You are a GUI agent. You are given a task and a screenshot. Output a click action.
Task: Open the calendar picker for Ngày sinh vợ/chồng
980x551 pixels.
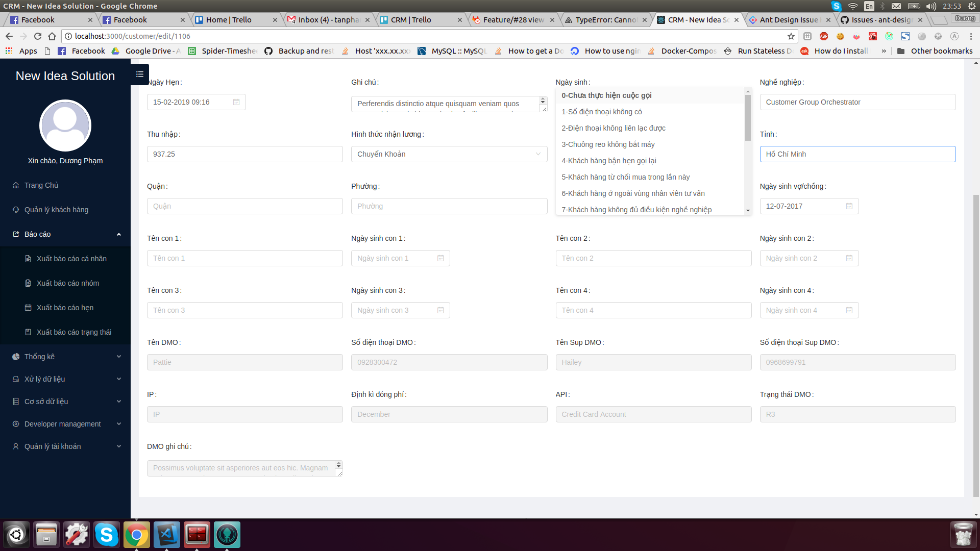(x=849, y=206)
